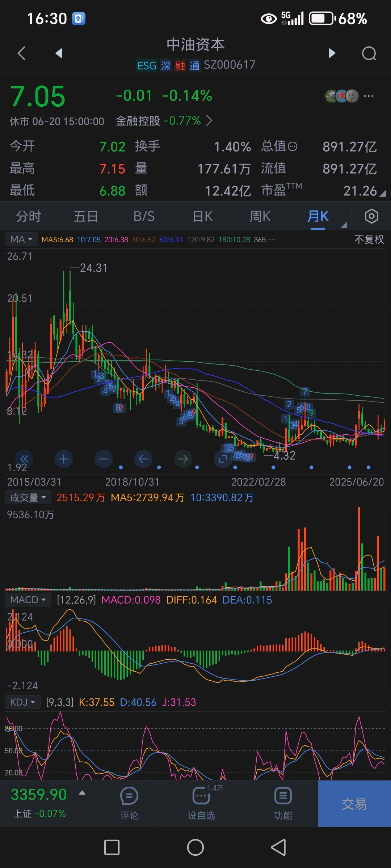Tap the 额 12.42亿 turnover amount

tap(228, 191)
